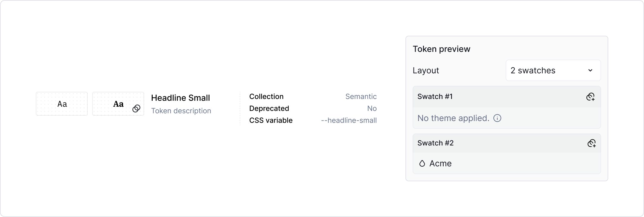This screenshot has height=217, width=644.
Task: Click the alias link icon on the bold Aa swatch
Action: [136, 108]
